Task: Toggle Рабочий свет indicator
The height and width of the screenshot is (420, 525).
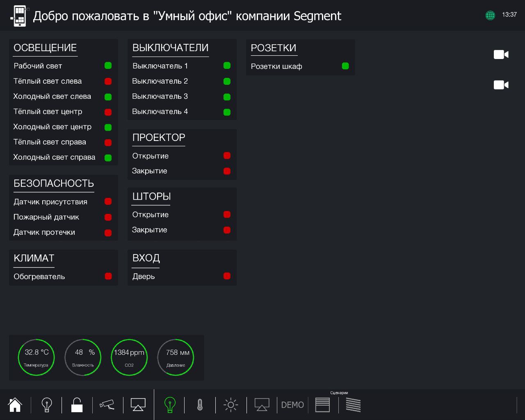Action: (x=108, y=66)
